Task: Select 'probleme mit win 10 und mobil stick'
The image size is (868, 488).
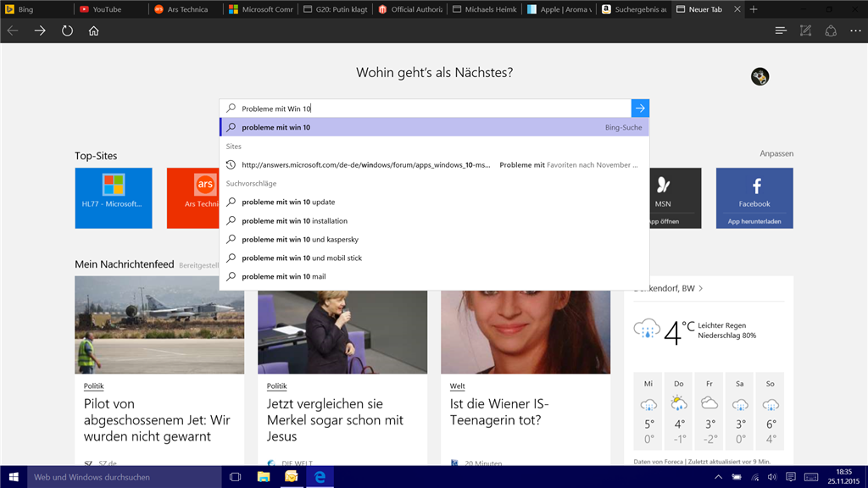Action: tap(434, 258)
